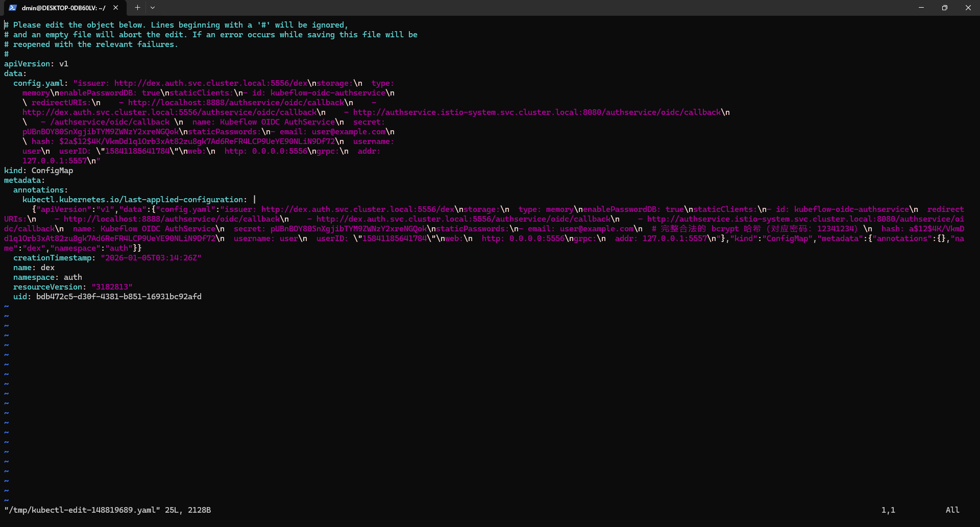This screenshot has height=527, width=980.
Task: Click the last-applied-configuration annotation key
Action: click(x=135, y=200)
